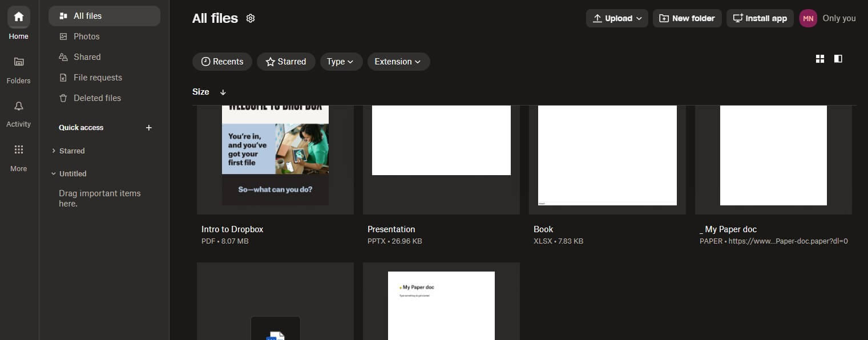Select All files in the sidebar
The image size is (868, 340).
click(104, 16)
